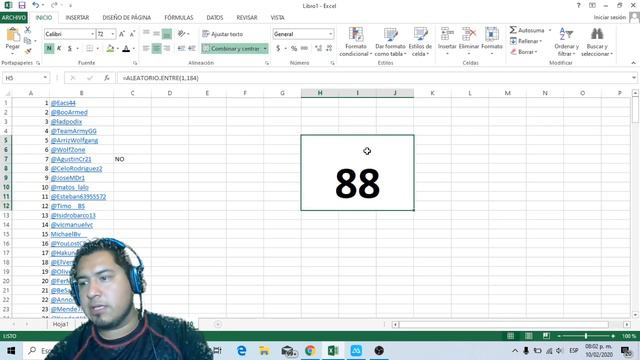Open text orientation options
640x360 pixels.
[x=183, y=33]
